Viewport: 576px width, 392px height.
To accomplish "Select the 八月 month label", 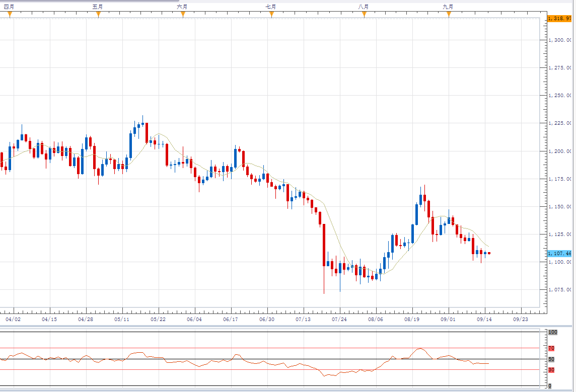I will click(364, 7).
